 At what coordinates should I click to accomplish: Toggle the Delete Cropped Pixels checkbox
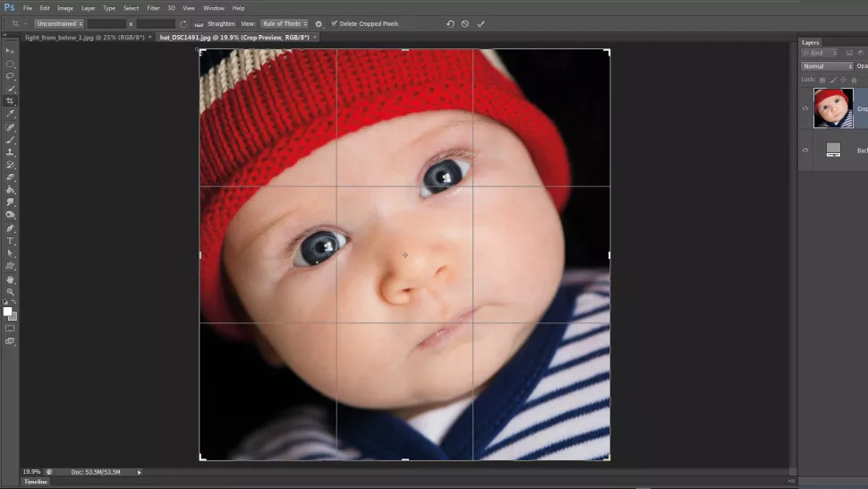coord(334,24)
